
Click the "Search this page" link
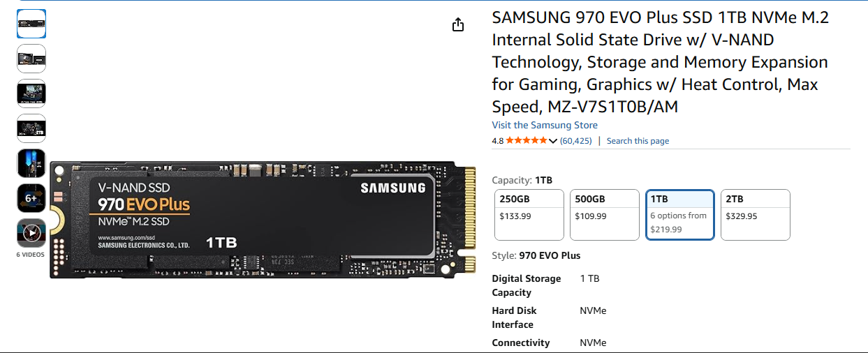[x=638, y=141]
